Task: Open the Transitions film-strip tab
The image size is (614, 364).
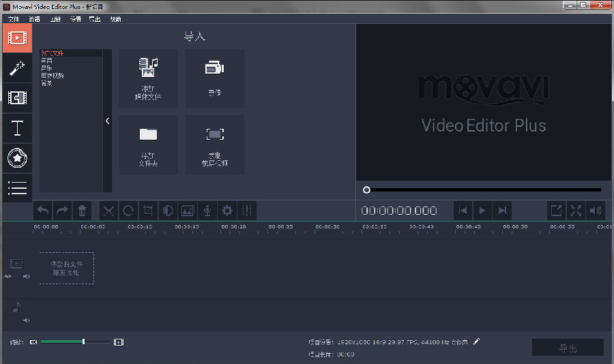Action: [17, 98]
